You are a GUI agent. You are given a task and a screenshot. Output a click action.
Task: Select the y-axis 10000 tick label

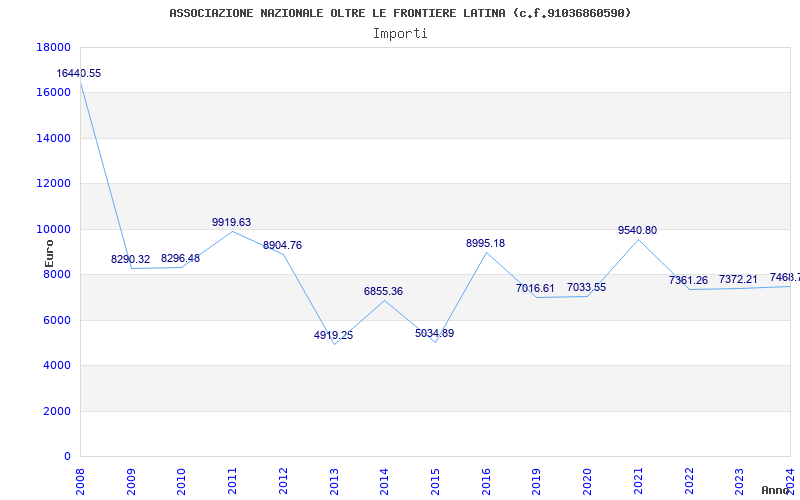[54, 229]
